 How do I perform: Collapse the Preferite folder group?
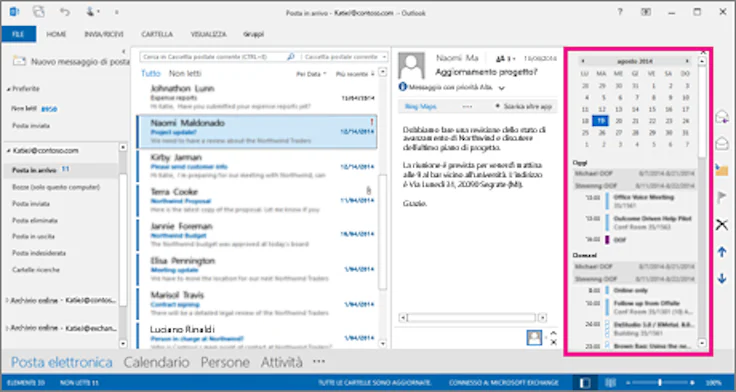[x=8, y=89]
